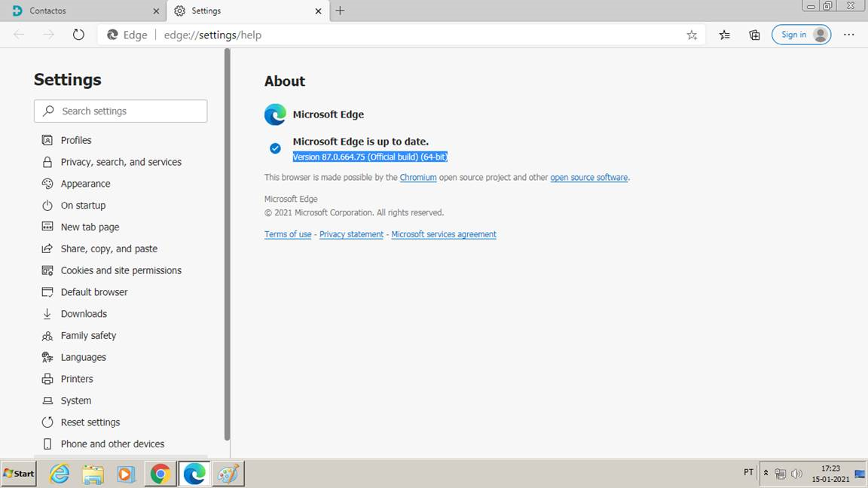Click the settings sidebar scrollbar

227,245
